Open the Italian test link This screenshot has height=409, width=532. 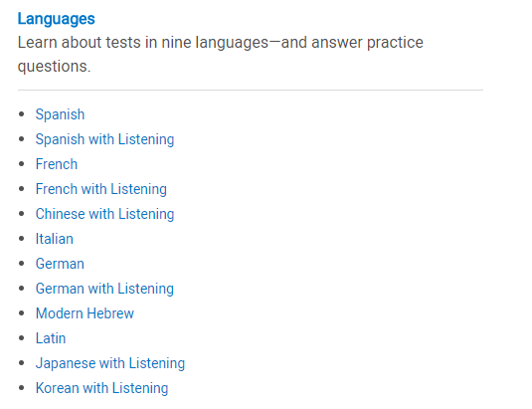click(55, 239)
